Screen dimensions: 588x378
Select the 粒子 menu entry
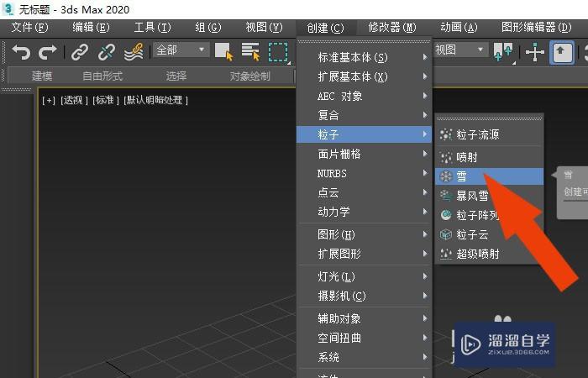point(364,134)
